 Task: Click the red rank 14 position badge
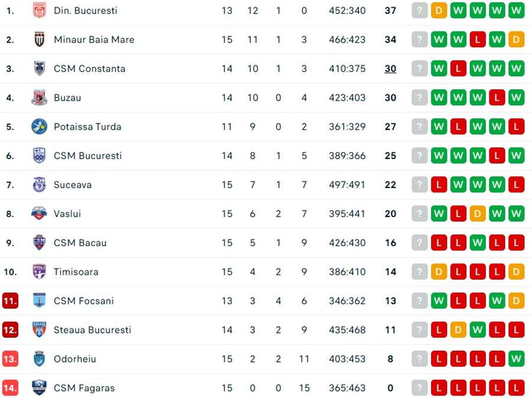[x=10, y=388]
